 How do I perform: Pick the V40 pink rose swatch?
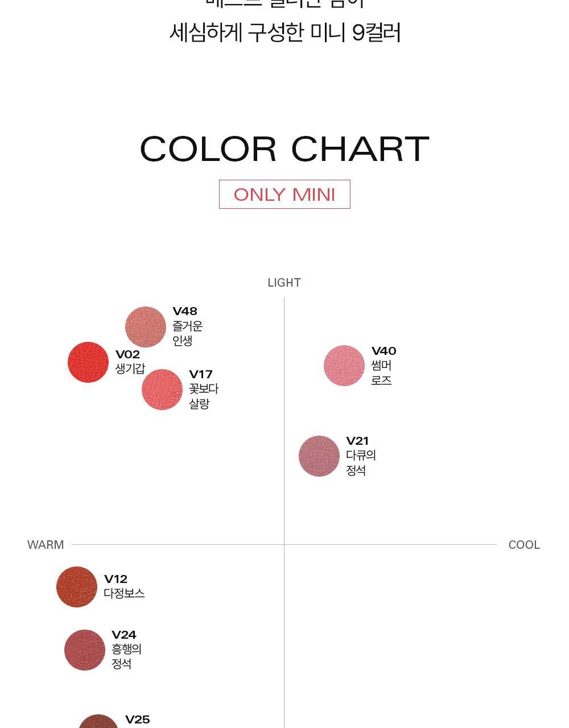344,366
